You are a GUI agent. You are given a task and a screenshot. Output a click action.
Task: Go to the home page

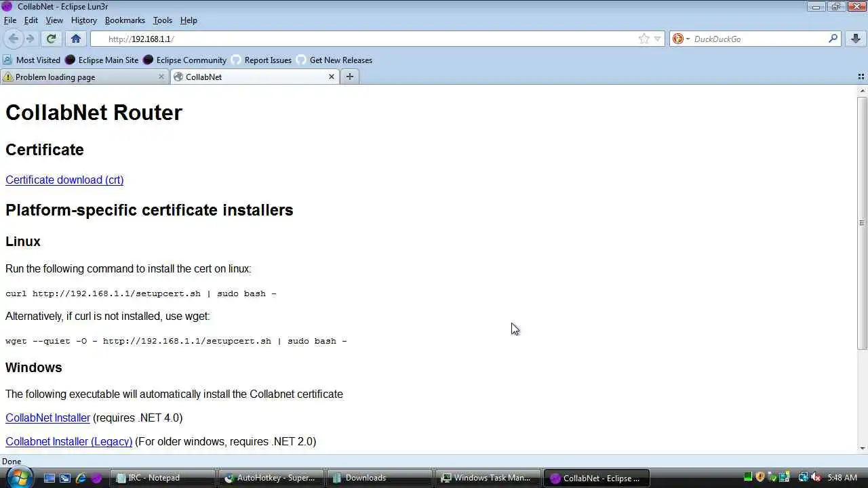click(76, 39)
